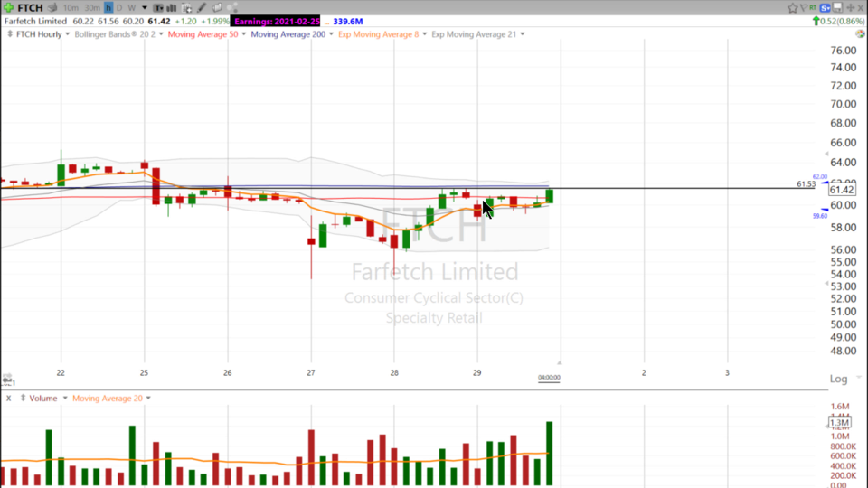Viewport: 868px width, 488px height.
Task: Click the FTCH ticker symbol box
Action: 30,8
